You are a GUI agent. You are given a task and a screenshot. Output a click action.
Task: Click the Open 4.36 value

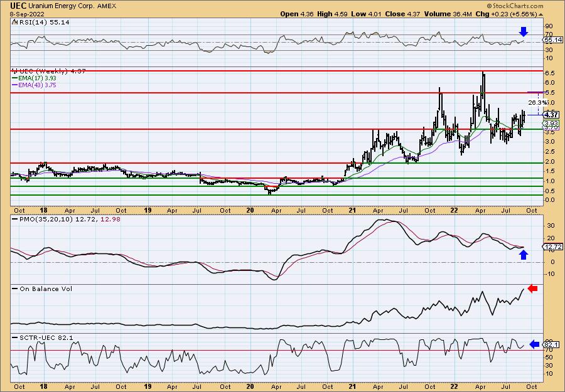[x=298, y=14]
